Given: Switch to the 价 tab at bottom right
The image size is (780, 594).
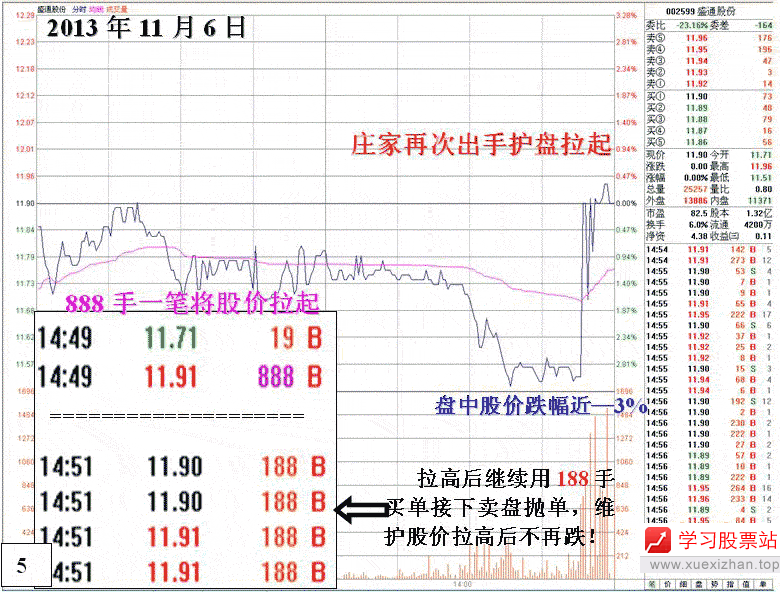Looking at the screenshot, I should (x=668, y=584).
